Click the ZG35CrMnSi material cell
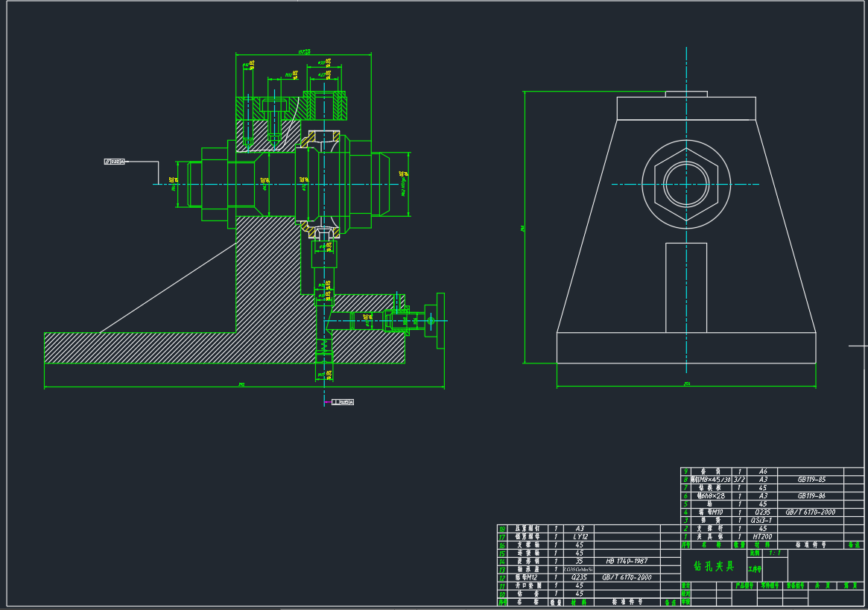Viewport: 868px width, 610px height. tap(579, 569)
